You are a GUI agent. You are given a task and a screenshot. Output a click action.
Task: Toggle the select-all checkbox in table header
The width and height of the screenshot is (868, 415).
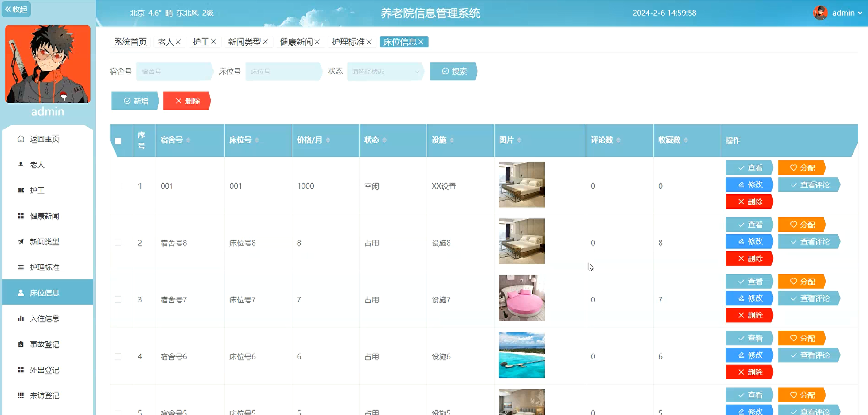pos(118,141)
